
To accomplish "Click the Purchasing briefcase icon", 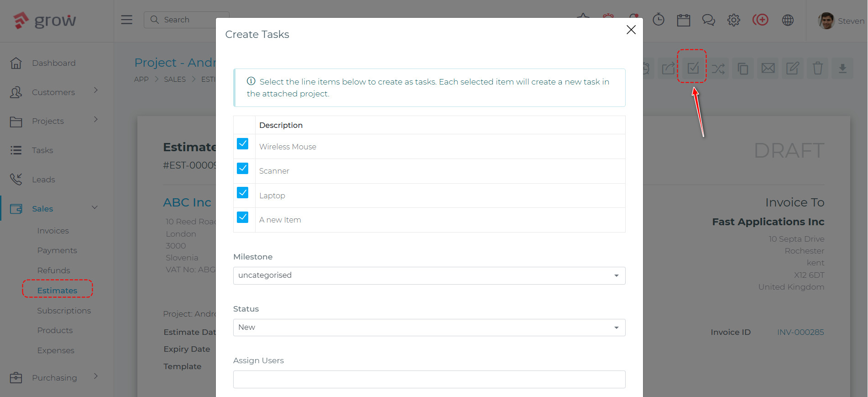I will pos(16,378).
